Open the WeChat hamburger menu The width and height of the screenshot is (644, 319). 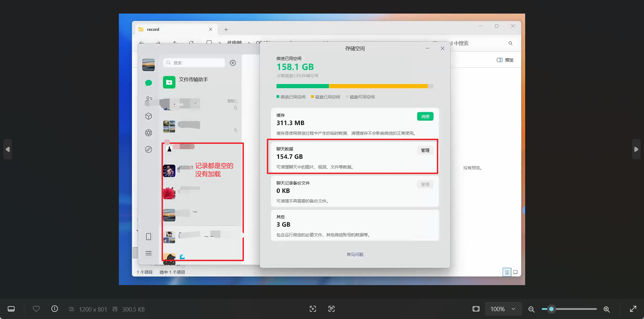pyautogui.click(x=148, y=253)
